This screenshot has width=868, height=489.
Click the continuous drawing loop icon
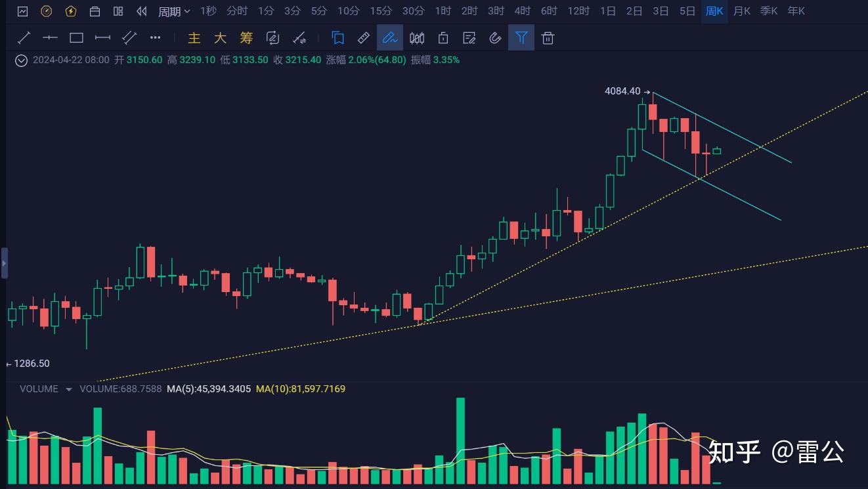(x=273, y=38)
